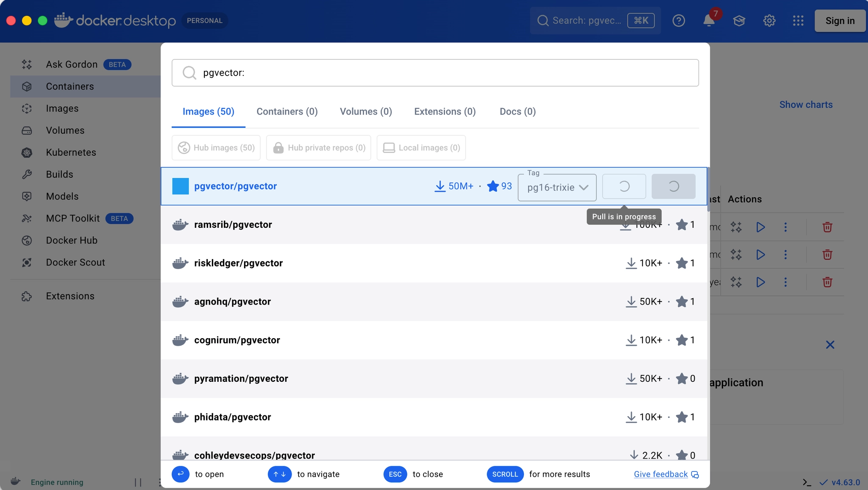Toggle Hub images (50) filter
868x490 pixels.
(216, 148)
